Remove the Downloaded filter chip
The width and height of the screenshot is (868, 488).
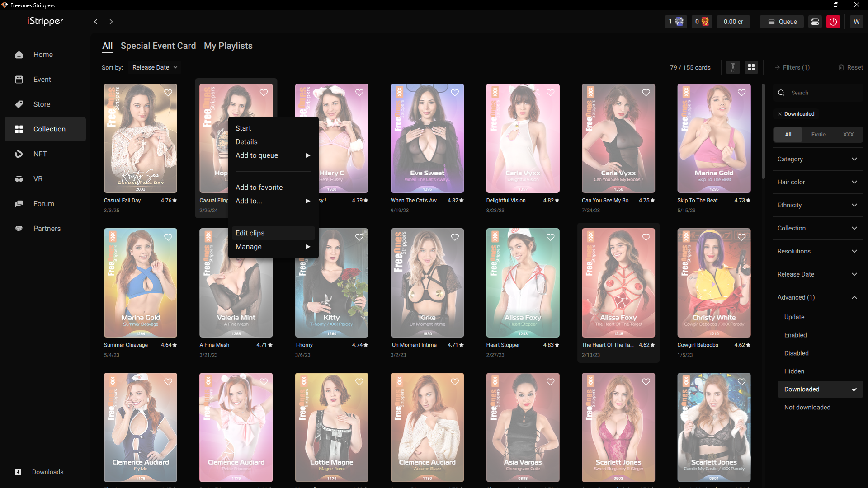780,114
